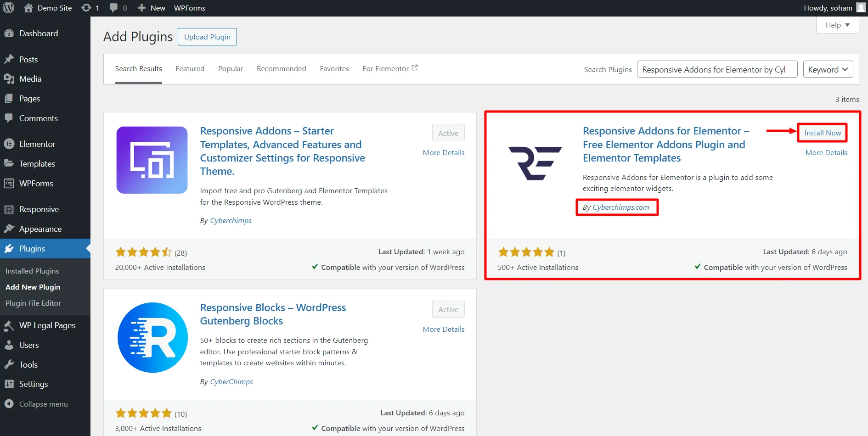Open Posts pin icon in sidebar

pyautogui.click(x=9, y=59)
